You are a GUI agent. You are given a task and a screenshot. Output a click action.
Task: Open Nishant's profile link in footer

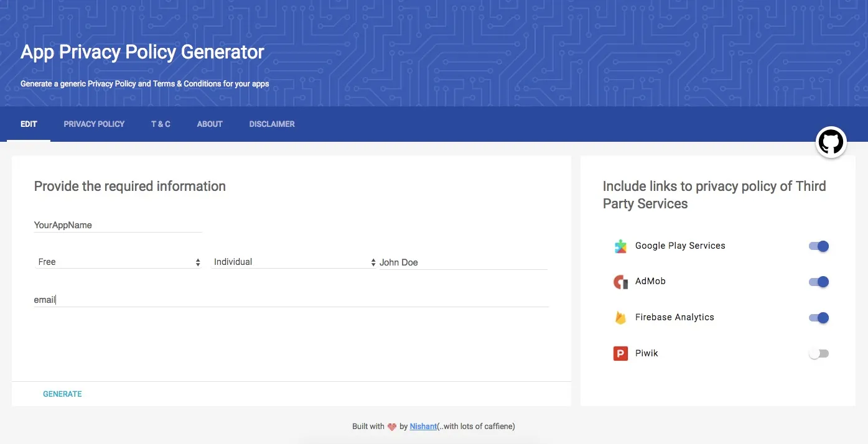(x=422, y=427)
